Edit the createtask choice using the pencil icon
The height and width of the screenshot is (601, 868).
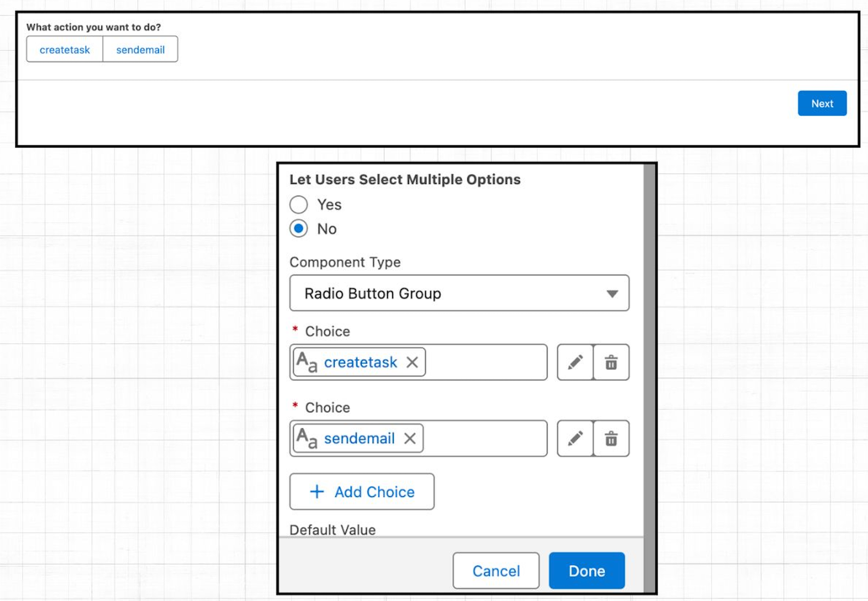[x=575, y=362]
